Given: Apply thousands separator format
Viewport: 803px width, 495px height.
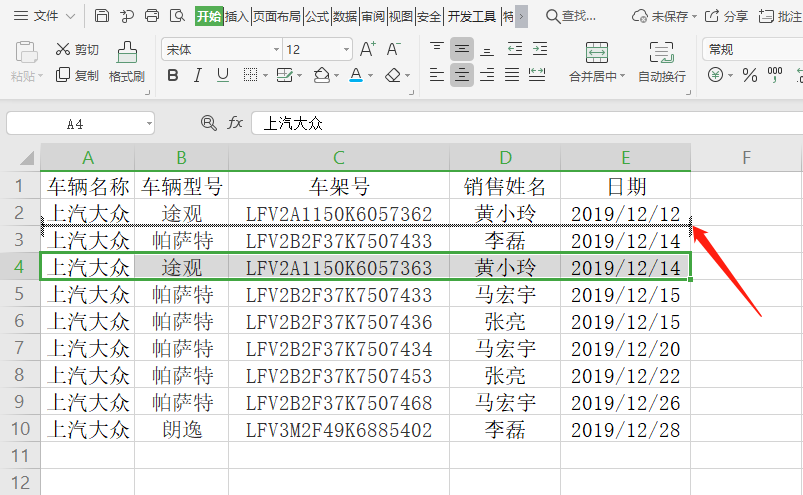Looking at the screenshot, I should [775, 75].
